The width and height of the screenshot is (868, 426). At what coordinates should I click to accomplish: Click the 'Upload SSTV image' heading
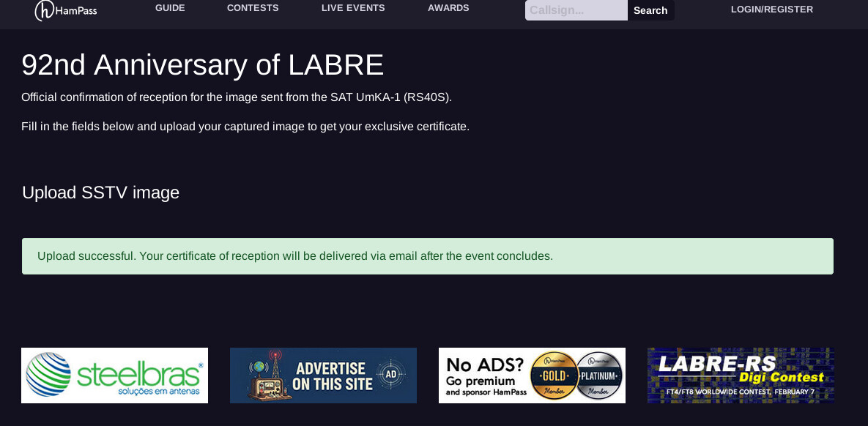point(100,193)
